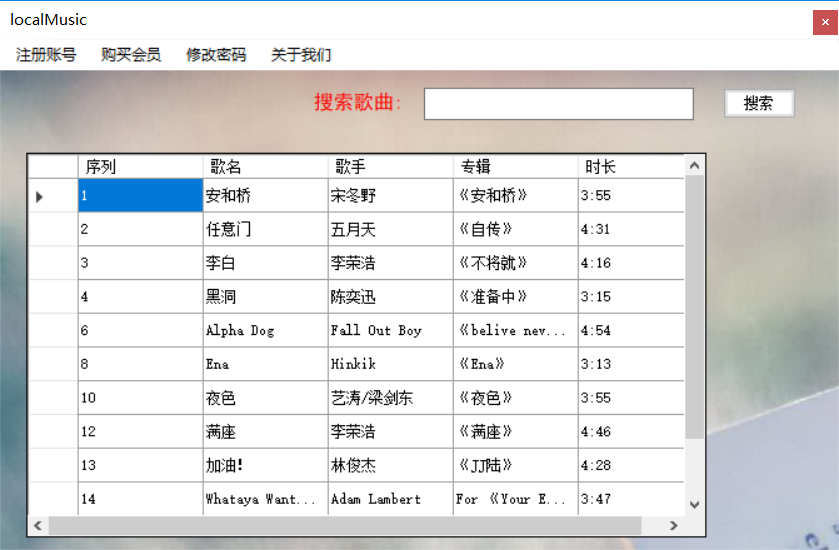Select the song 黑洞
The height and width of the screenshot is (550, 839).
click(266, 297)
